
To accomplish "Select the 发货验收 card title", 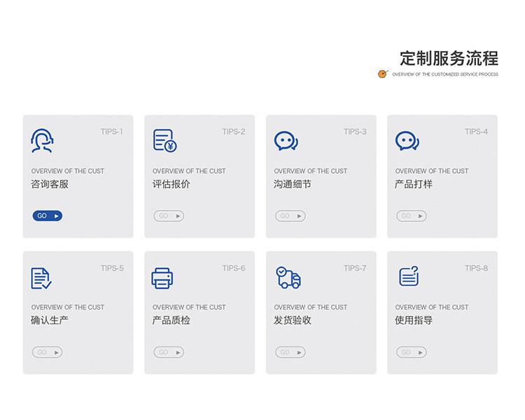I will [293, 321].
